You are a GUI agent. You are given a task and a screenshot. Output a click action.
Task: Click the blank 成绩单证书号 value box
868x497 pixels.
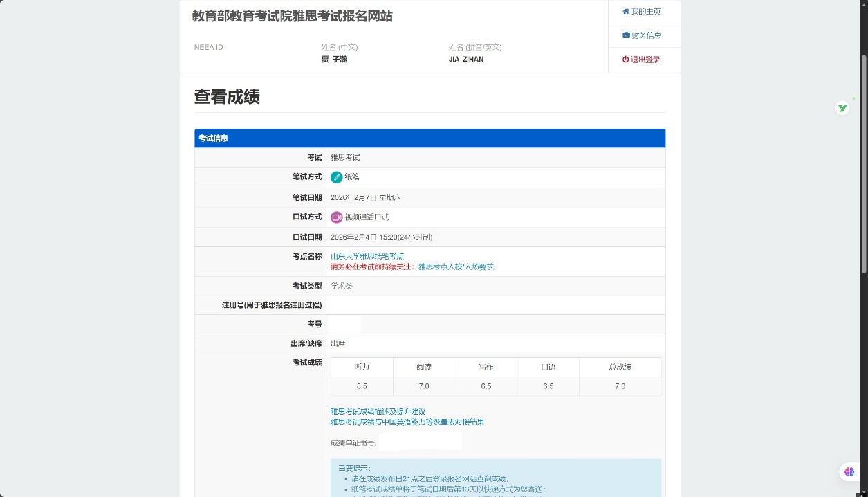(x=420, y=442)
